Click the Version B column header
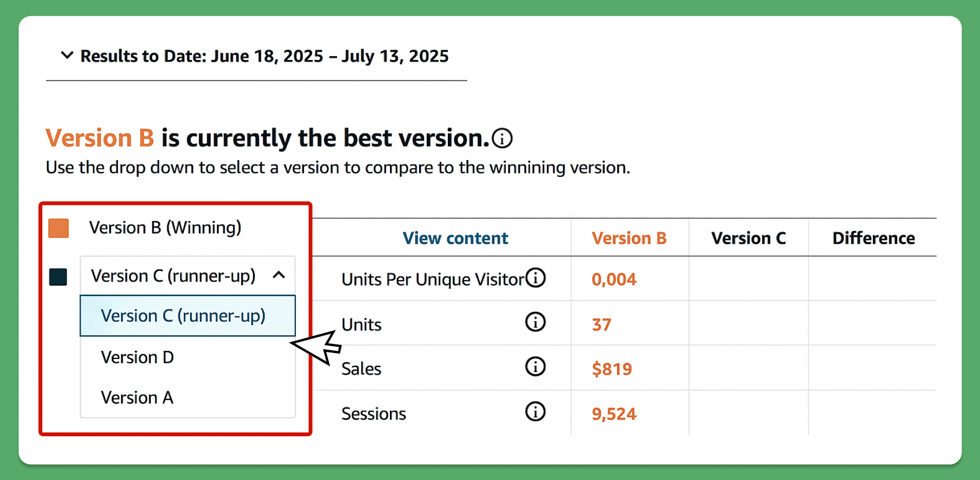980x480 pixels. point(629,238)
